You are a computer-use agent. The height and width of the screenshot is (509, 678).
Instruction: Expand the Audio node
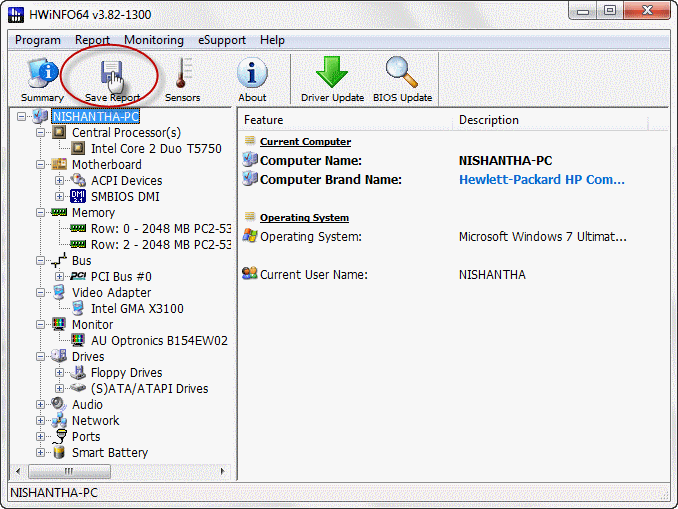(40, 404)
